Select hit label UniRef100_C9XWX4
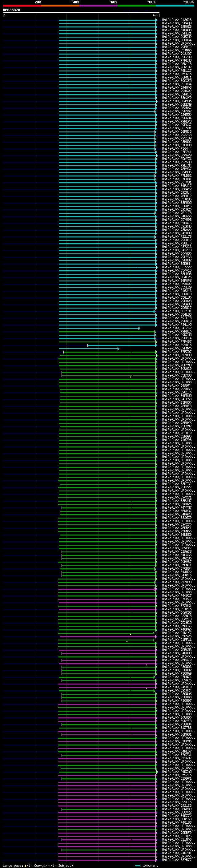Screen dimensions: 197x868 click(177, 690)
